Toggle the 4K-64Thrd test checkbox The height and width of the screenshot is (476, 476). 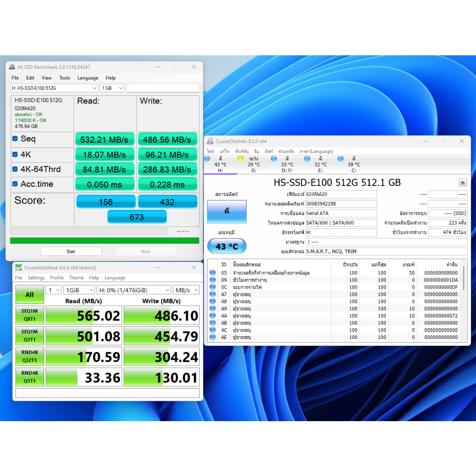pos(15,169)
